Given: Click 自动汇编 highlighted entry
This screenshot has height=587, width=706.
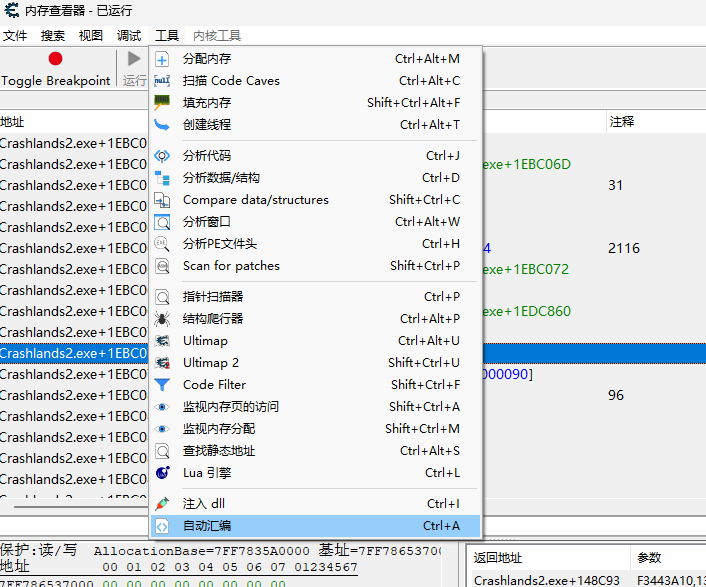Looking at the screenshot, I should [316, 526].
